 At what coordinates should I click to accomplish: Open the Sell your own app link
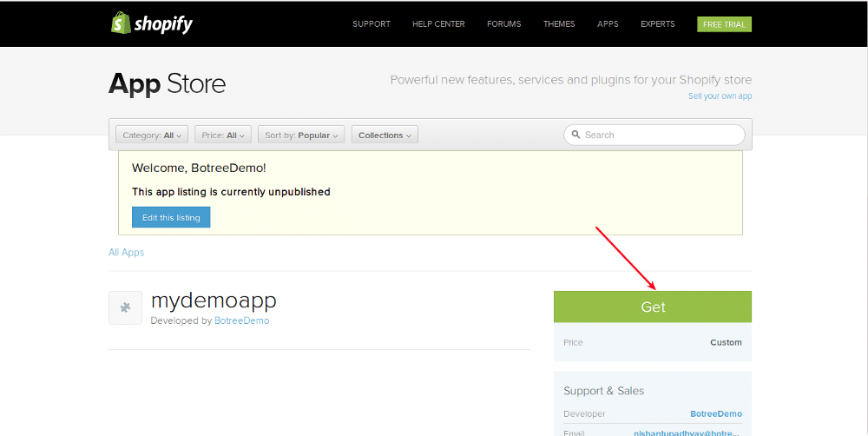coord(720,96)
